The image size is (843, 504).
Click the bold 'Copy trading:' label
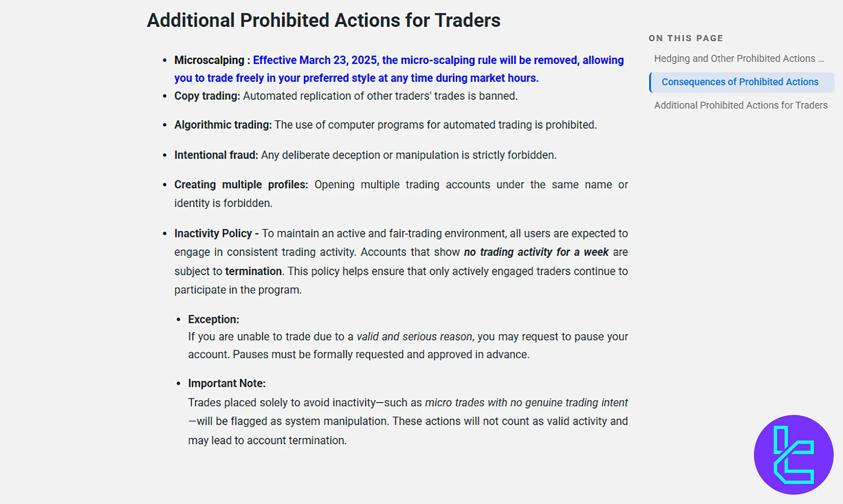tap(206, 96)
